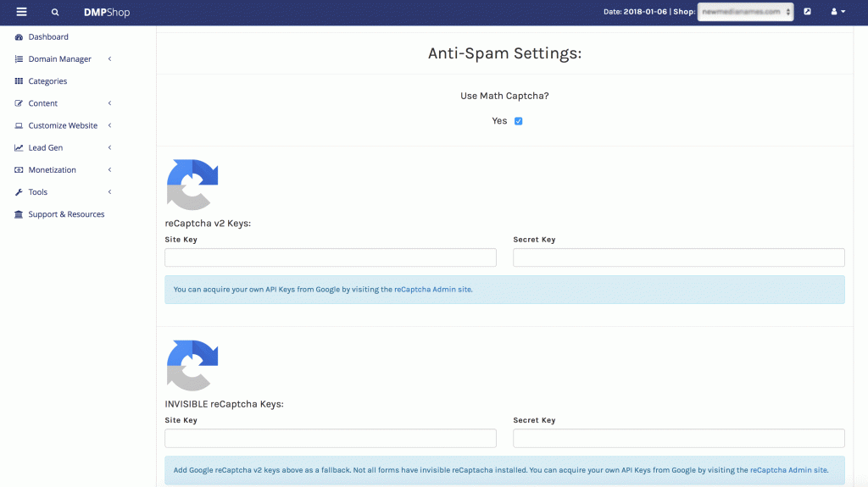Focus the reCaptcha v2 Secret Key field

678,257
